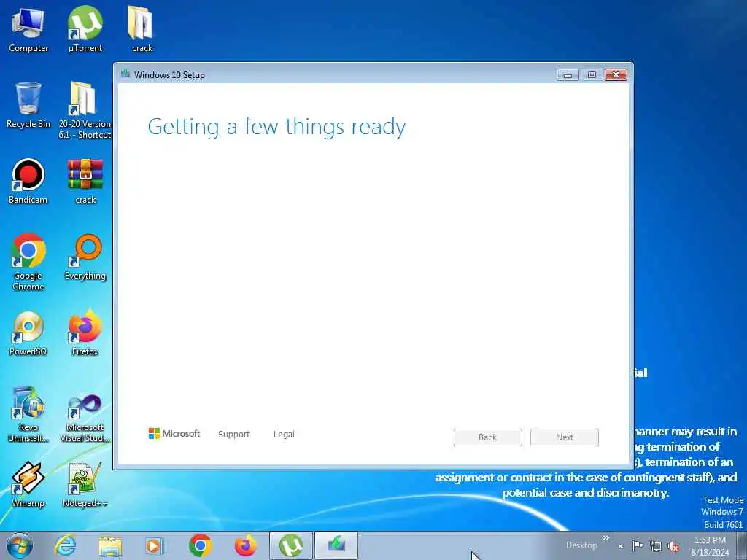Show hidden tray icons arrow

point(620,546)
